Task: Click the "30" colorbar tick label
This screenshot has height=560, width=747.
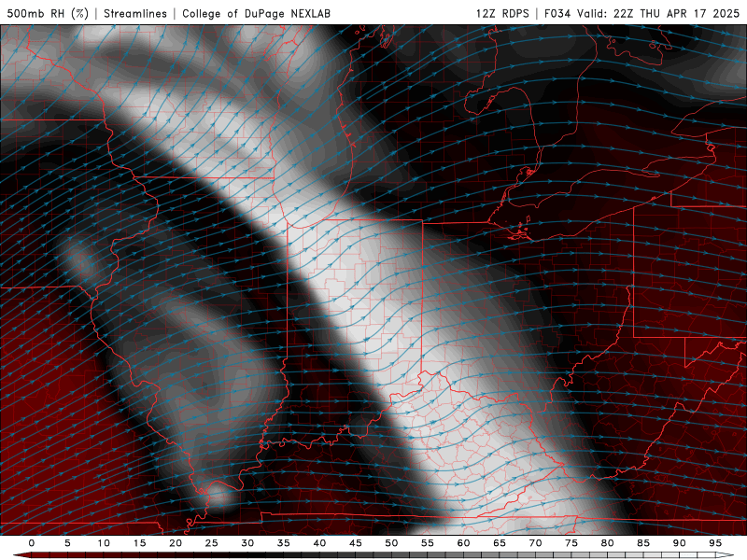Action: coord(247,543)
